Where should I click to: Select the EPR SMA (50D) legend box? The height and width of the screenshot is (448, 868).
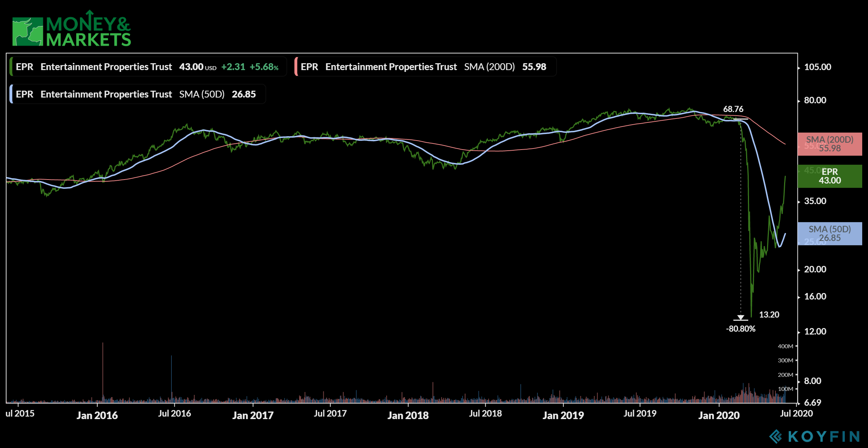click(x=137, y=94)
